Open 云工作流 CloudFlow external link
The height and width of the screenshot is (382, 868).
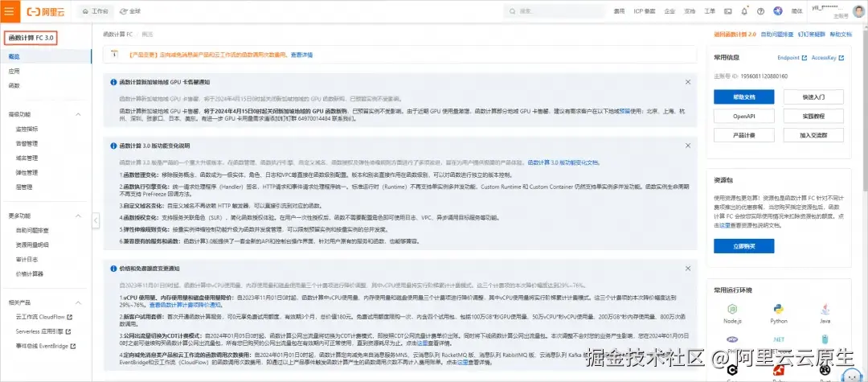[x=44, y=317]
